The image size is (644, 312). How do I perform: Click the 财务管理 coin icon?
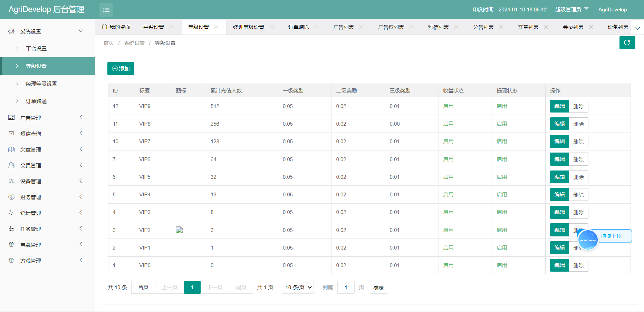[x=11, y=197]
